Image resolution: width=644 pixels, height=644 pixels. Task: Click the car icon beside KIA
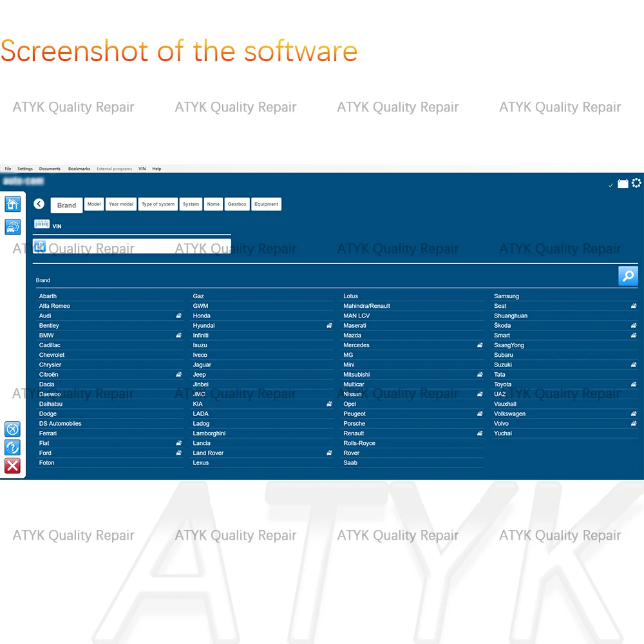point(329,404)
